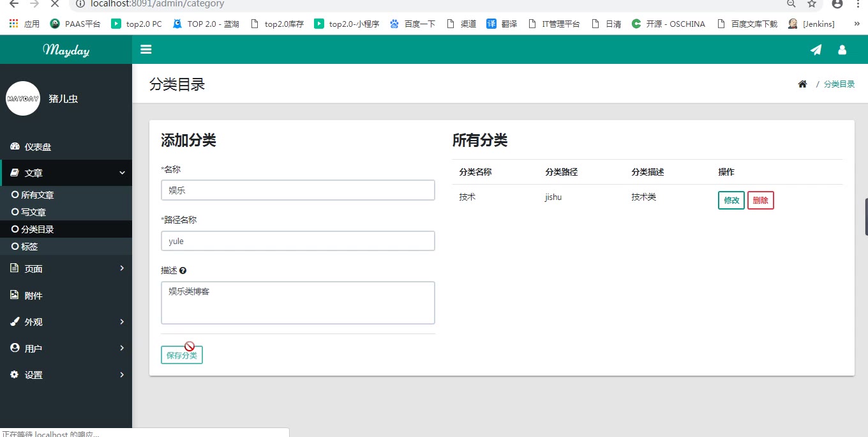Select 所有文章 in the sidebar submenu

[x=37, y=195]
